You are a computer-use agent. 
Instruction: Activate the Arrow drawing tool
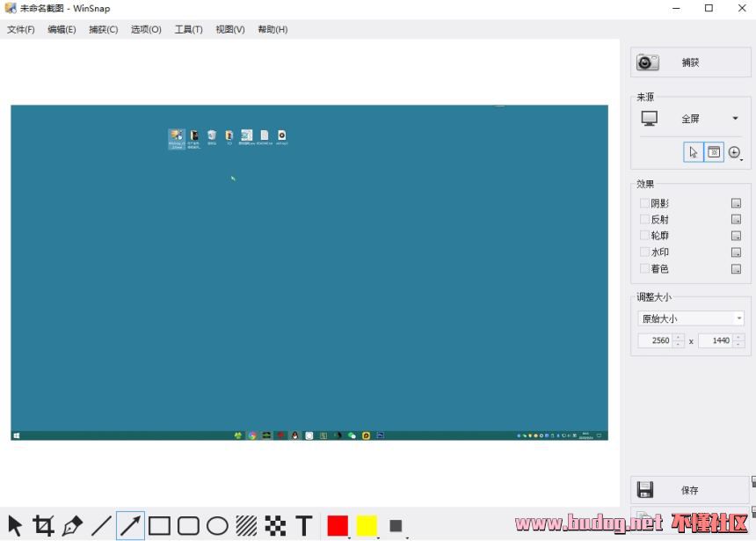130,526
